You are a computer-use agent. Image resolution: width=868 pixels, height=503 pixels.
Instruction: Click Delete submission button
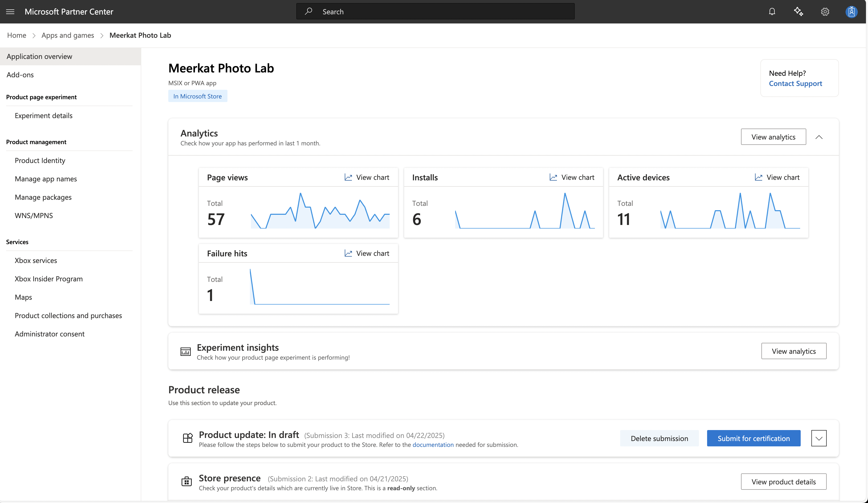click(x=659, y=438)
